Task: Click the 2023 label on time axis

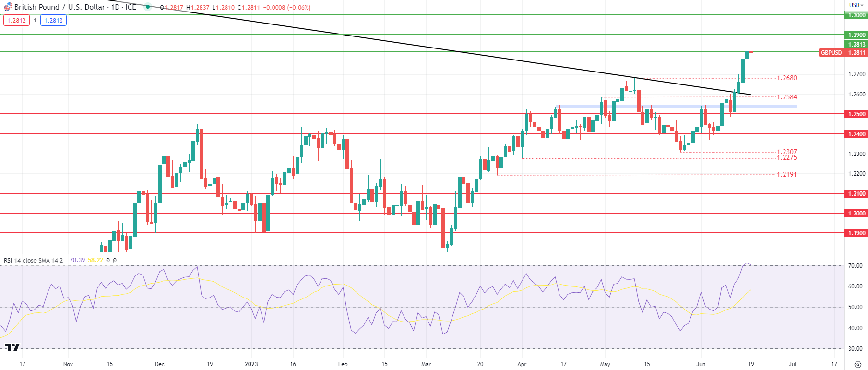Action: click(251, 364)
